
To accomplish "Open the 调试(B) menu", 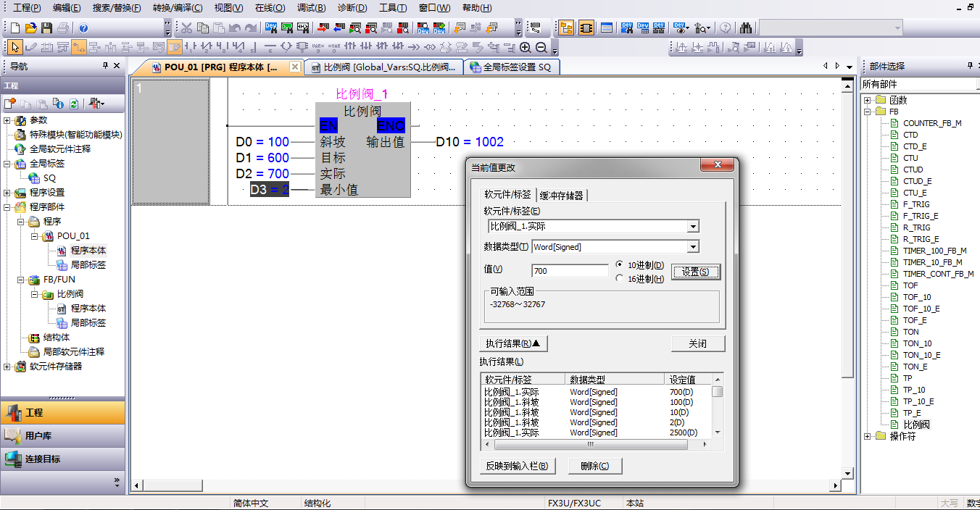I will [311, 8].
